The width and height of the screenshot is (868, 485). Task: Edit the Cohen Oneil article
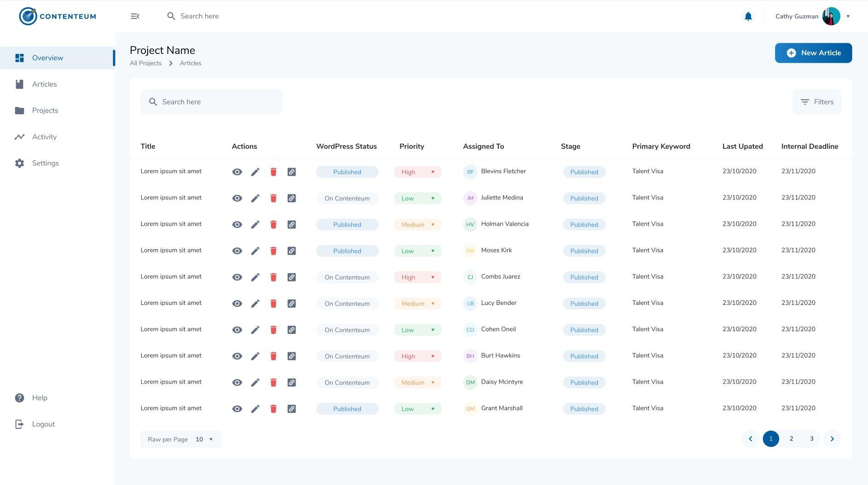coord(255,330)
